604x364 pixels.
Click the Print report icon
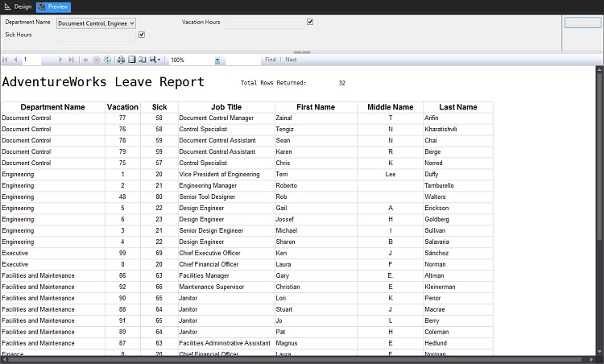coord(121,60)
